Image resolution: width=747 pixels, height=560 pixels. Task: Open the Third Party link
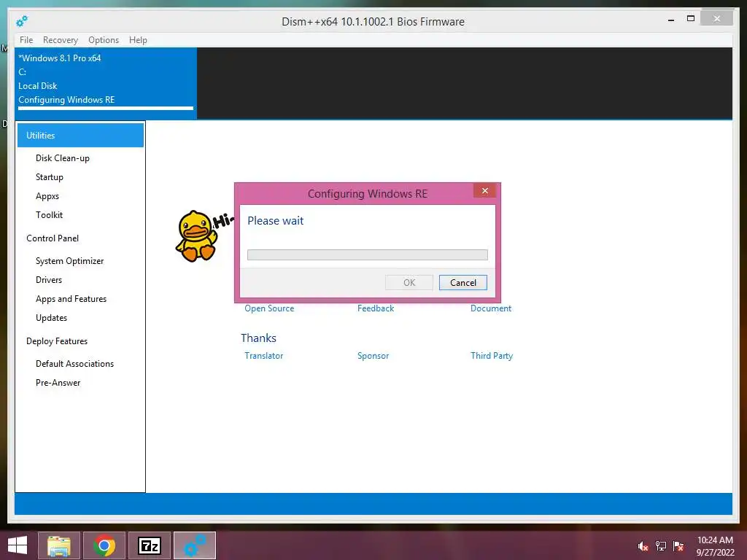491,356
